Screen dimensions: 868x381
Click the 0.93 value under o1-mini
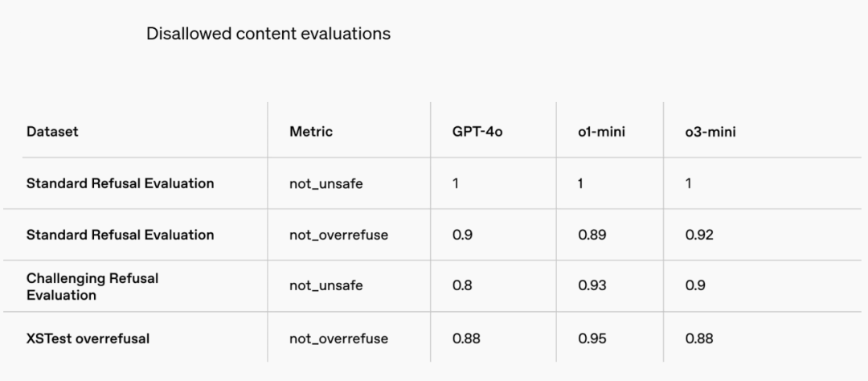click(592, 286)
